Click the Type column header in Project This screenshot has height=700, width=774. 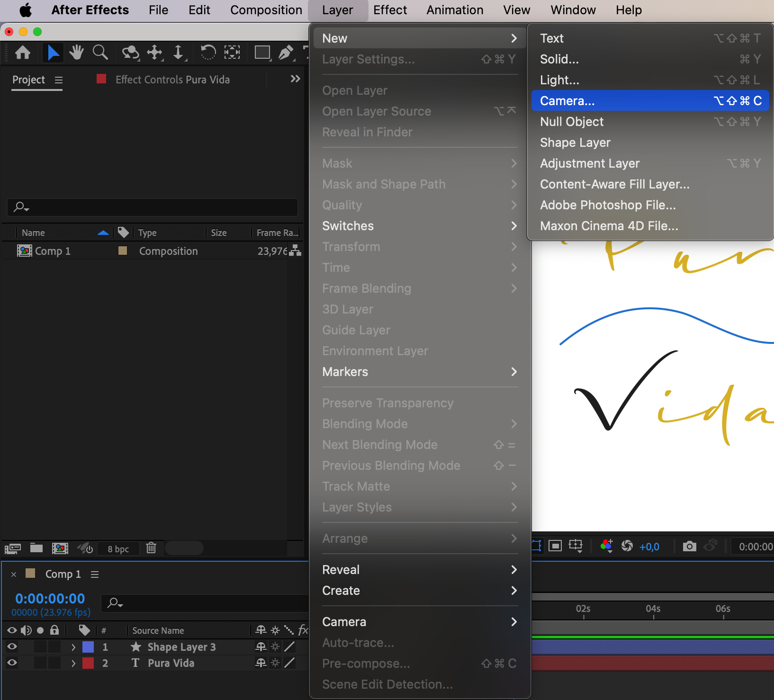click(x=147, y=233)
